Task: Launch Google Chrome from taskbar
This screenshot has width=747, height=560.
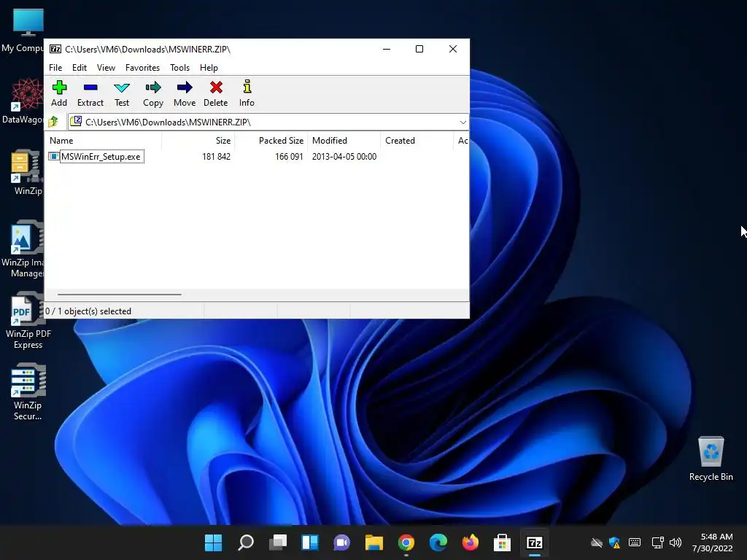Action: [406, 542]
